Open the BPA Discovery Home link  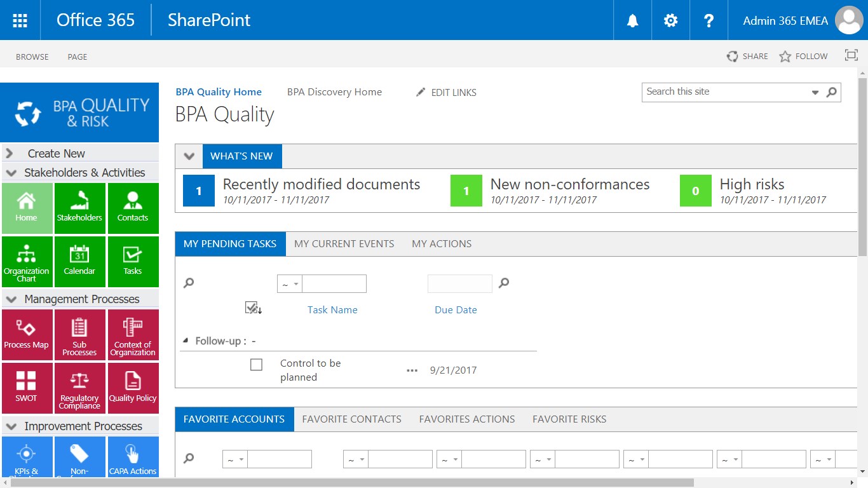coord(335,92)
